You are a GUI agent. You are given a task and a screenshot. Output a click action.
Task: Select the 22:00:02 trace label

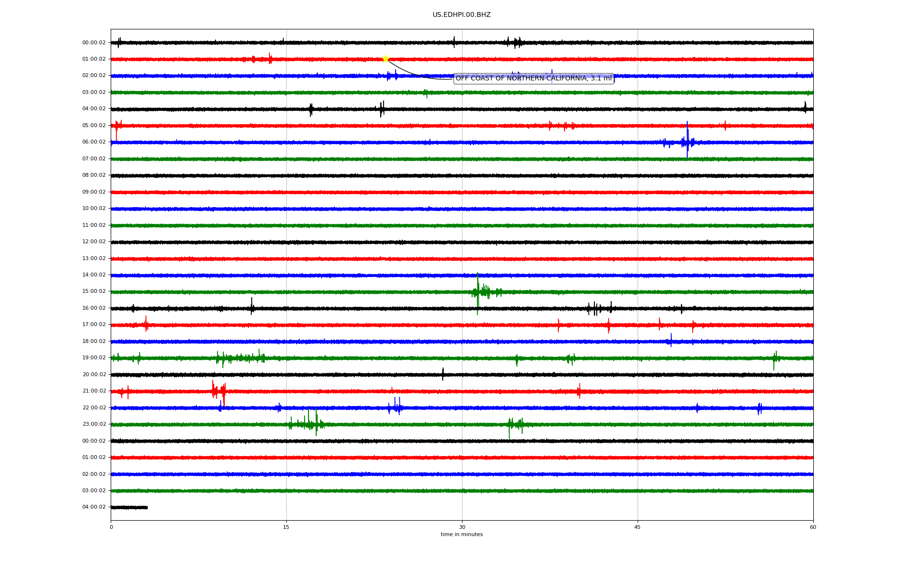point(94,408)
